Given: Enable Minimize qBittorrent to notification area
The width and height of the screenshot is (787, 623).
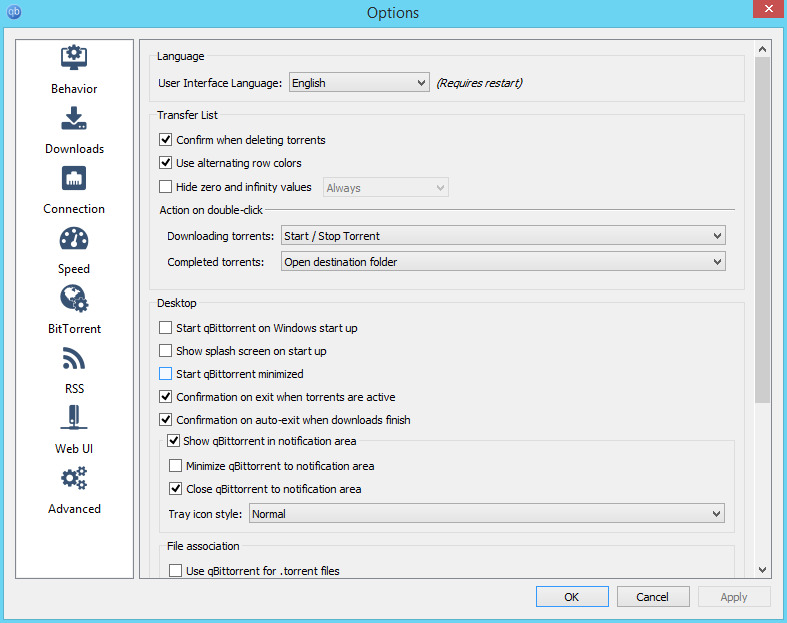Looking at the screenshot, I should (176, 466).
